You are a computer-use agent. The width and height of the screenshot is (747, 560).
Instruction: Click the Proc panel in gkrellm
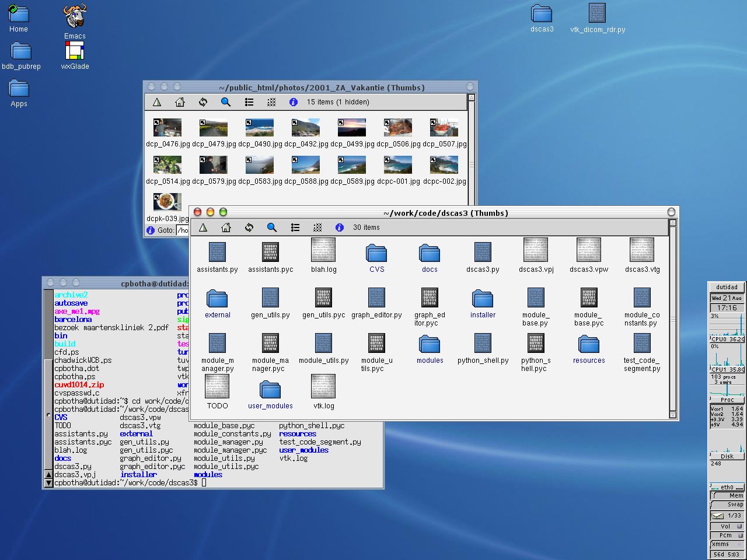[727, 400]
